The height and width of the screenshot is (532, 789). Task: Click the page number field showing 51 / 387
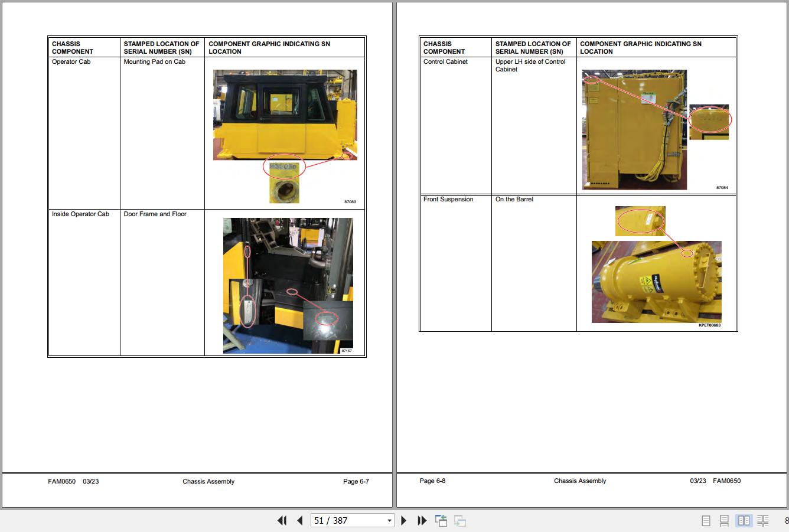pos(347,520)
